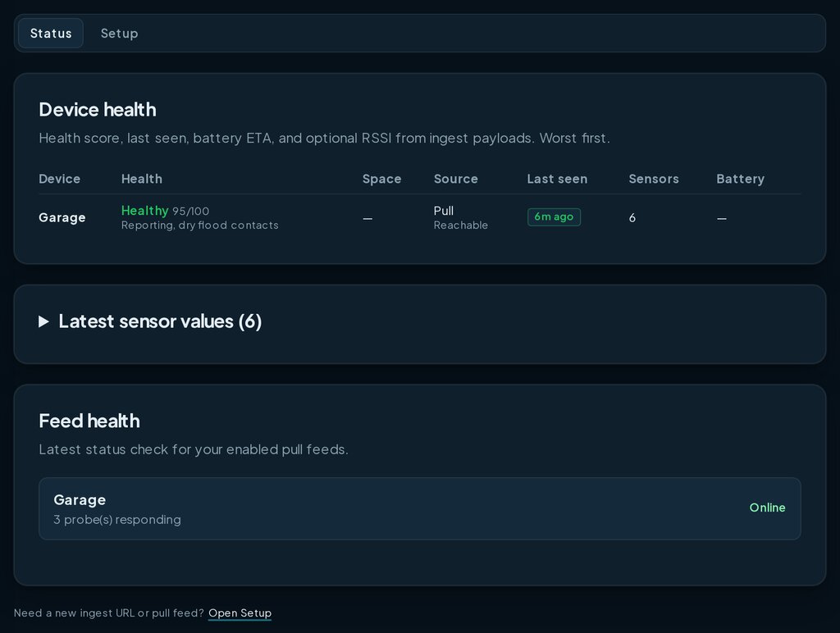Click the 'Pull' source value
840x633 pixels.
tap(444, 211)
